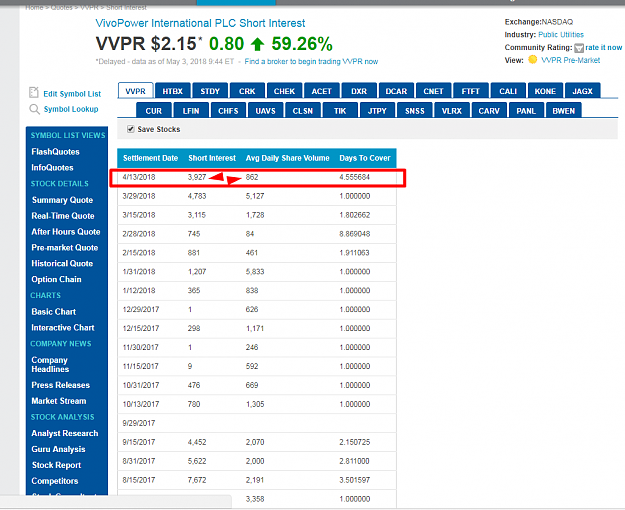Select the PANL symbol tab
This screenshot has height=510, width=625.
click(x=526, y=110)
